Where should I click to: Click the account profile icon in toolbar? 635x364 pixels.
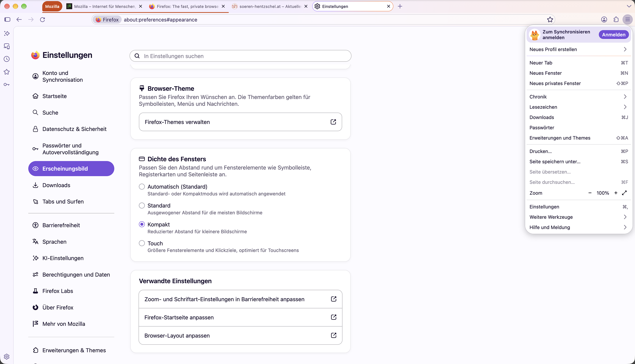pos(604,19)
